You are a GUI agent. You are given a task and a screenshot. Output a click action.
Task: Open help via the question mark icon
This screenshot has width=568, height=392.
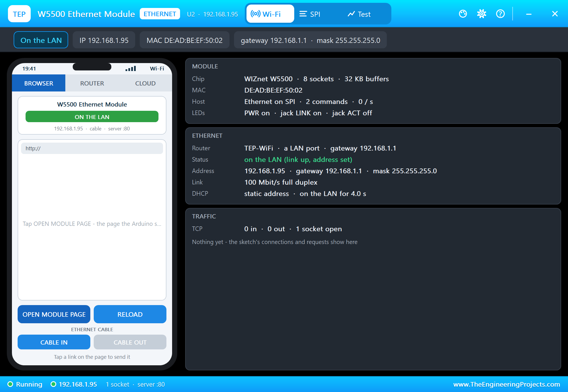click(x=500, y=14)
